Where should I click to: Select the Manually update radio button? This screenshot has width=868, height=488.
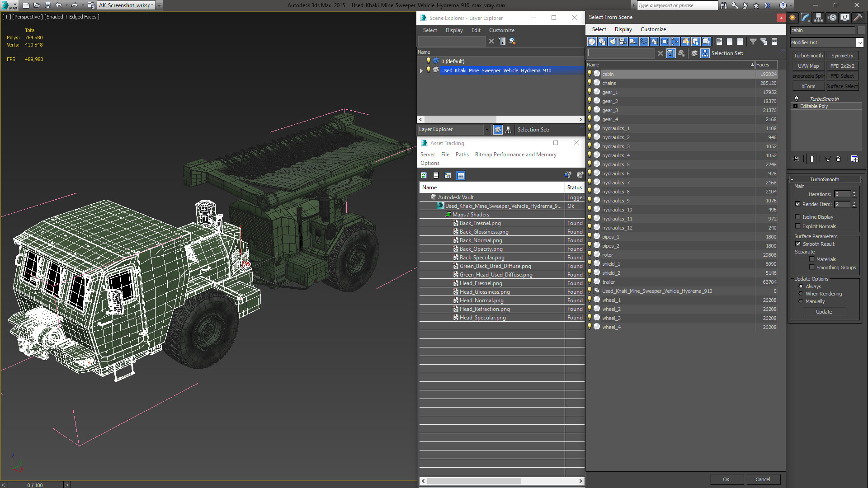(801, 301)
